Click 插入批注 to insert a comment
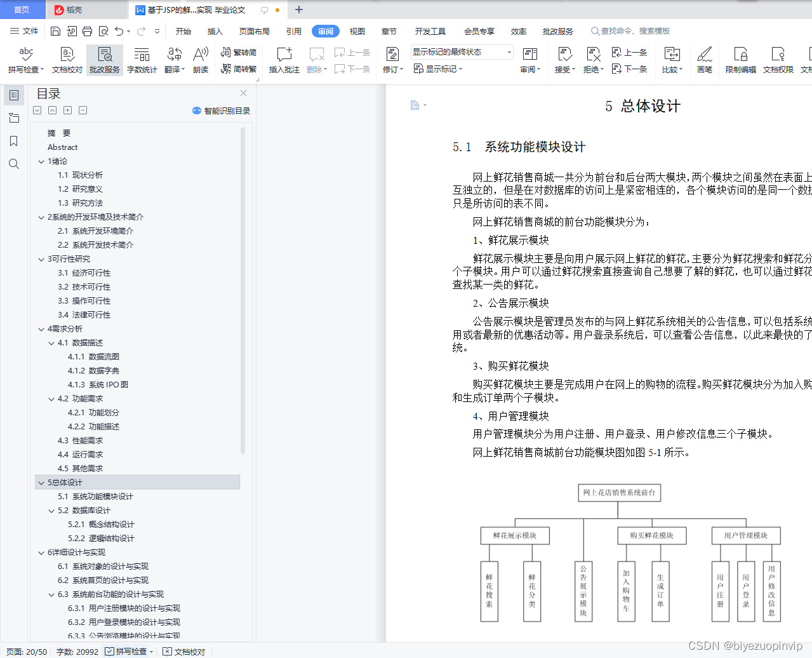812x658 pixels. [x=284, y=60]
